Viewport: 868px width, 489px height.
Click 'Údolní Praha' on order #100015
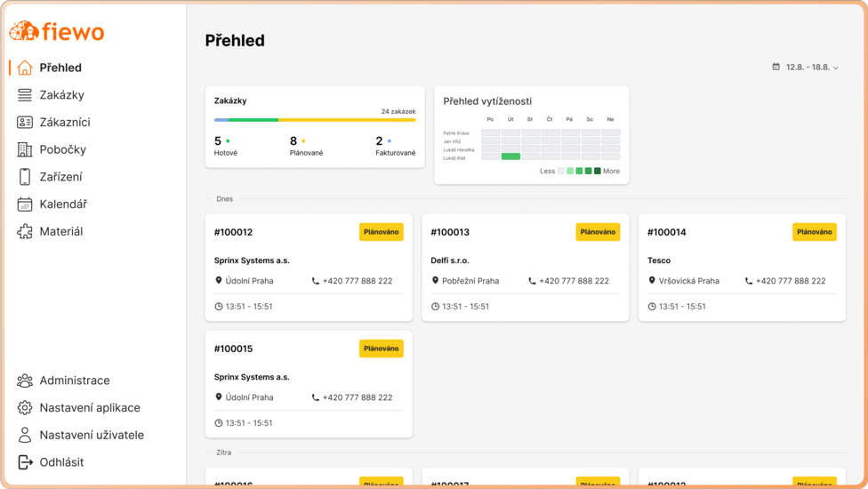click(249, 397)
